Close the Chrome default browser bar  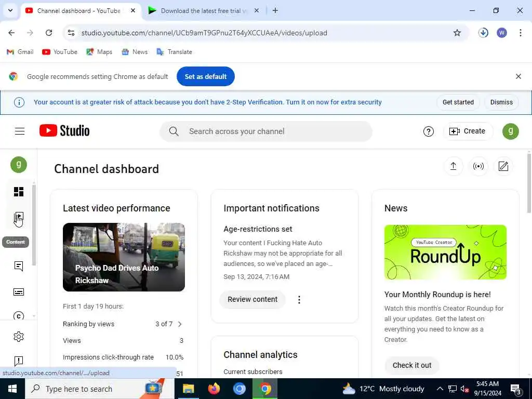(x=518, y=76)
